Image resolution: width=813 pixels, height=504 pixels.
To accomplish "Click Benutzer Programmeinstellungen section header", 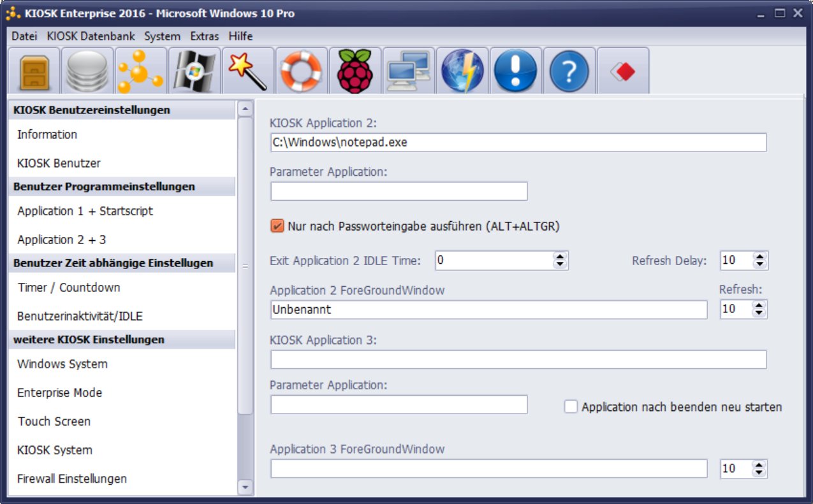I will point(121,187).
